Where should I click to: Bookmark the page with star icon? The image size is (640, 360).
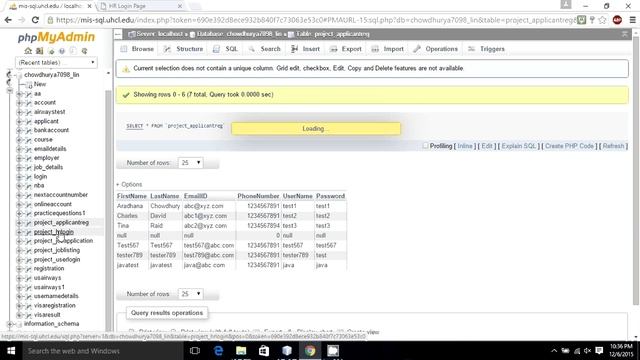(x=602, y=20)
